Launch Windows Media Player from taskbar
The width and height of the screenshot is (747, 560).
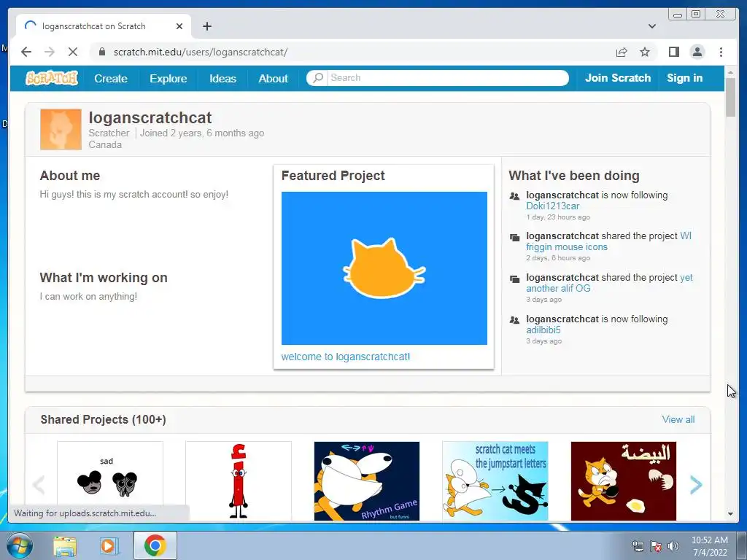pos(108,546)
